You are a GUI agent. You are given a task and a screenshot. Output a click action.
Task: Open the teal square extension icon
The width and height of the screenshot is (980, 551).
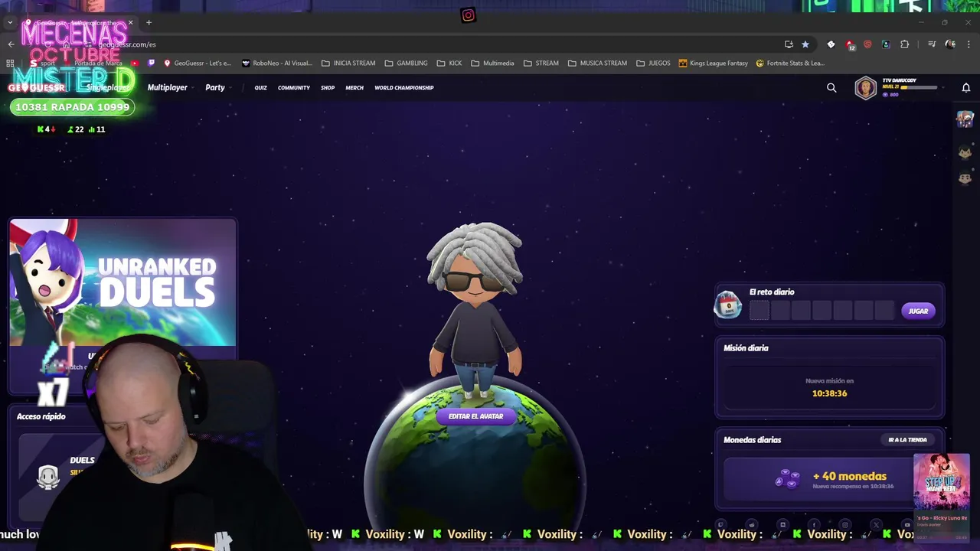886,44
